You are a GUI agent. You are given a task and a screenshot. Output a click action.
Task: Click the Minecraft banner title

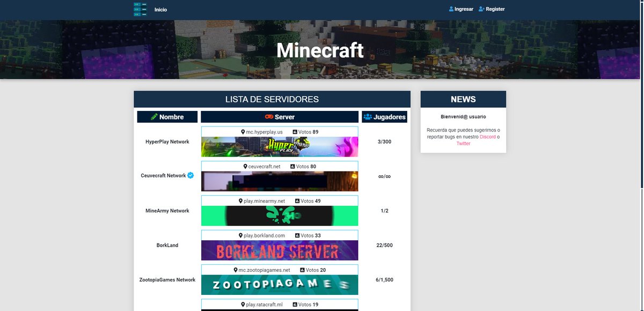[x=320, y=50]
